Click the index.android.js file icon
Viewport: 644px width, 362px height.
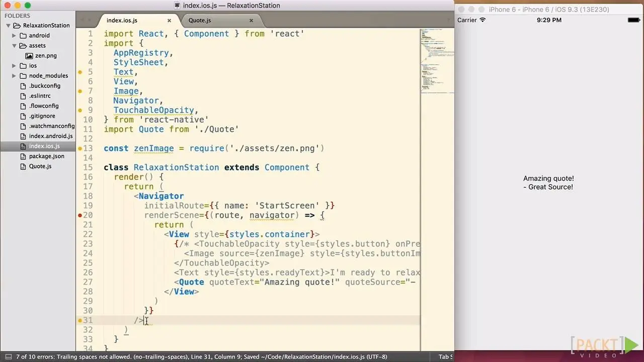tap(23, 136)
